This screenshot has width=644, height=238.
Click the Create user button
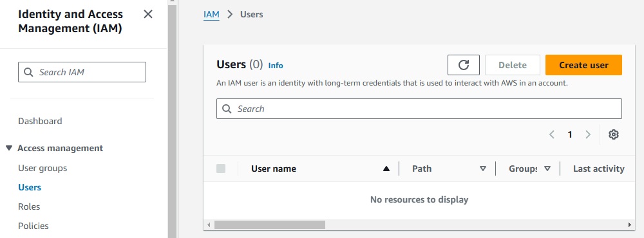click(x=583, y=65)
